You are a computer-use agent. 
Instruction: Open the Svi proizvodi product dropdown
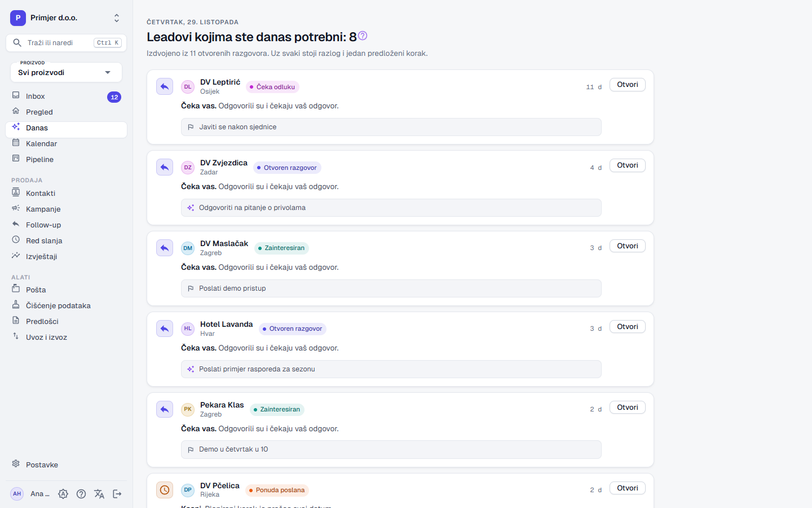67,72
